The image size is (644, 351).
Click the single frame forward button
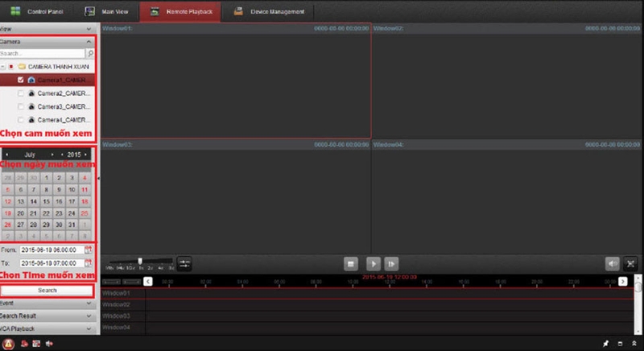(x=392, y=263)
